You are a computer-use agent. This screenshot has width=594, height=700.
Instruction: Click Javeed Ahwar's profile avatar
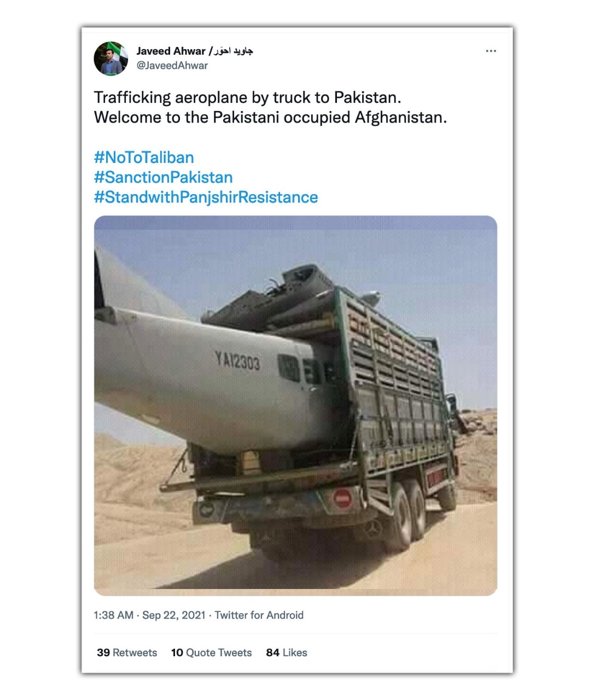[x=111, y=58]
